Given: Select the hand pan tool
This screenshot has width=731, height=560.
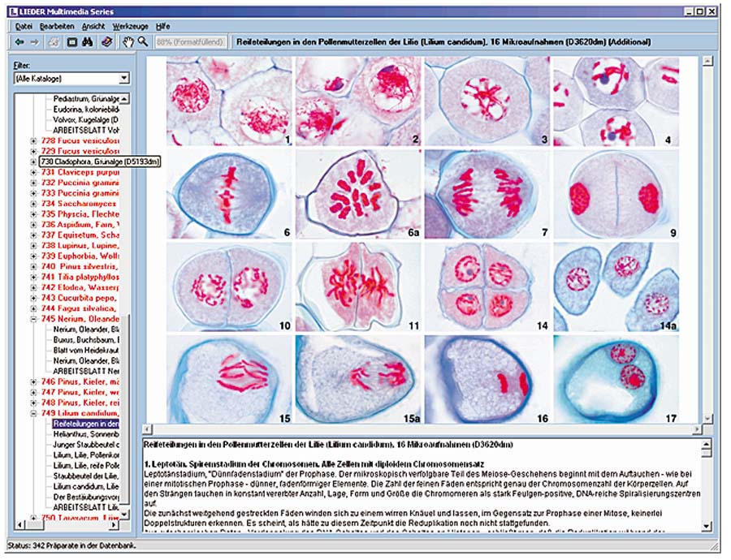Looking at the screenshot, I should click(x=128, y=41).
